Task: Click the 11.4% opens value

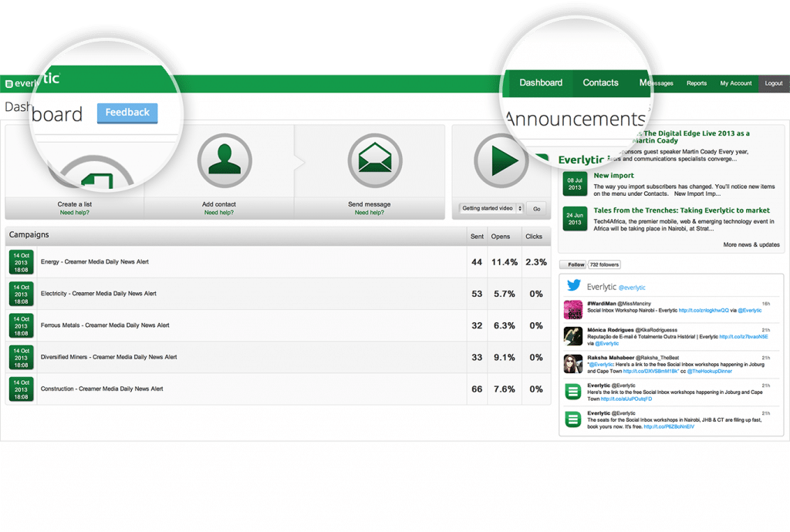Action: coord(505,262)
